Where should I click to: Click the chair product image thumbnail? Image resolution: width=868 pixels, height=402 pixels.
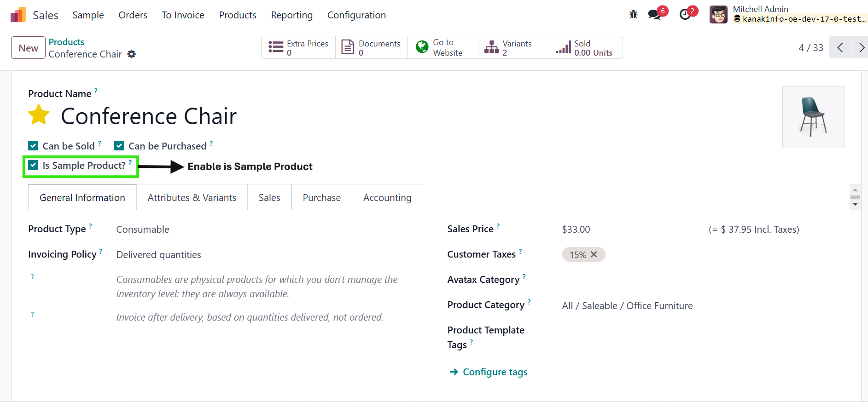coord(813,117)
